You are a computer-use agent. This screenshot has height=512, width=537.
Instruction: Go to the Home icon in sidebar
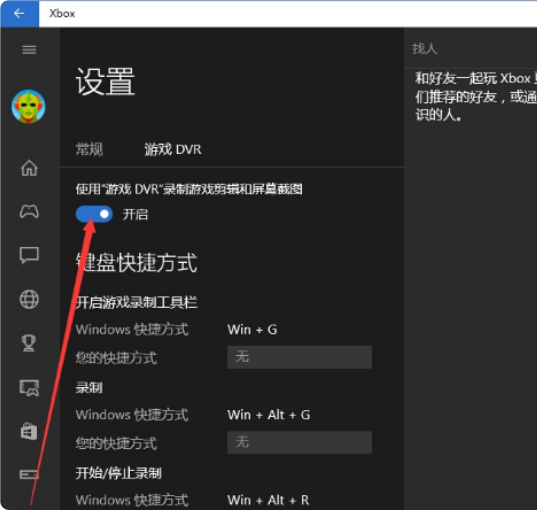[x=29, y=168]
